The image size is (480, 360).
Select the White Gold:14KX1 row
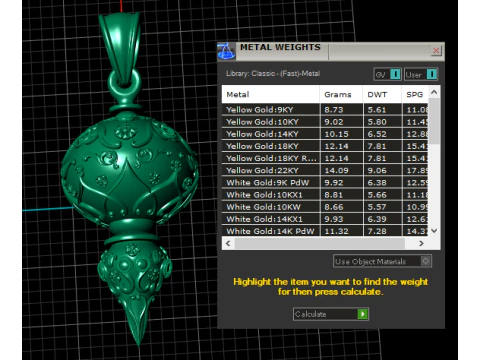(325, 219)
